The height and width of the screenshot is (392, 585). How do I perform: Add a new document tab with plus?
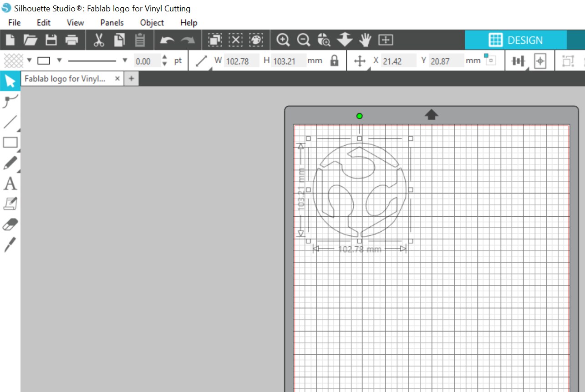pyautogui.click(x=131, y=79)
